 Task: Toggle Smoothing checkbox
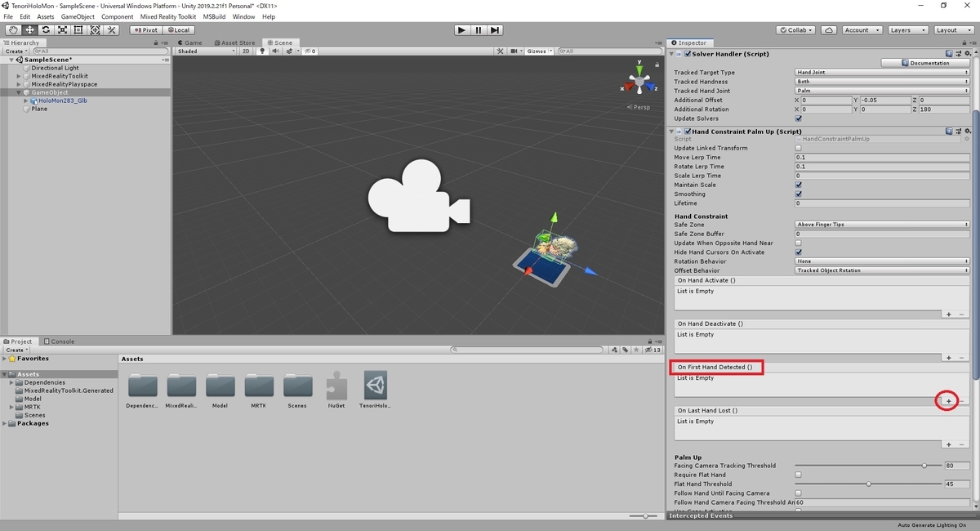(798, 194)
